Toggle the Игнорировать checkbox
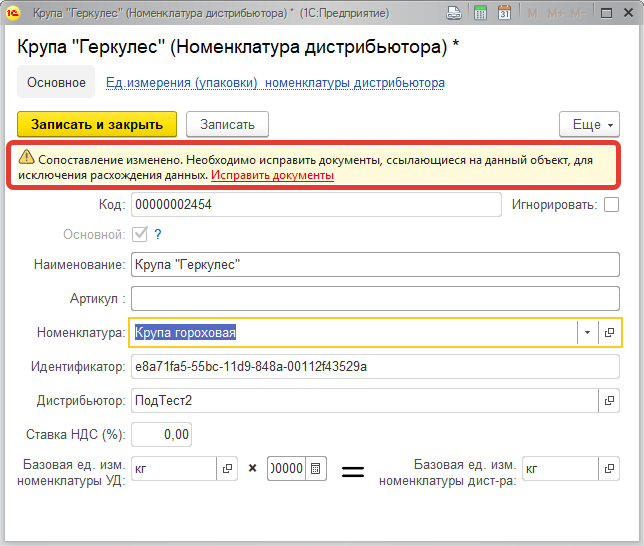Viewport: 644px width, 546px height. pos(611,204)
